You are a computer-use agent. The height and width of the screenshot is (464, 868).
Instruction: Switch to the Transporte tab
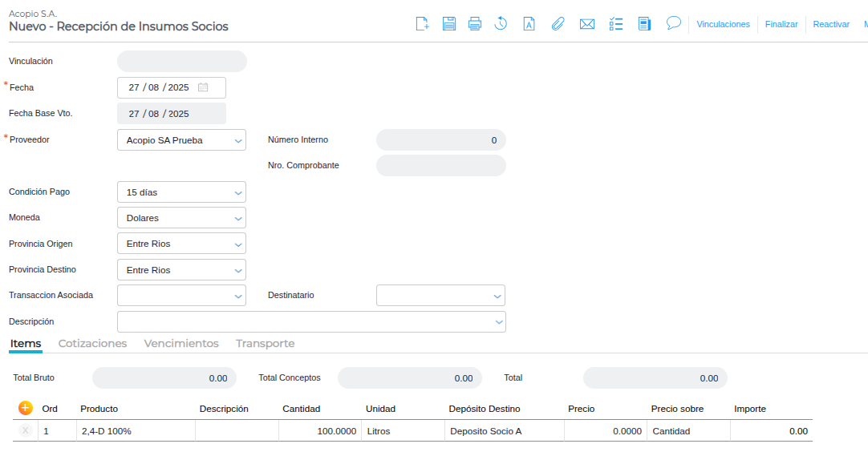click(x=265, y=343)
